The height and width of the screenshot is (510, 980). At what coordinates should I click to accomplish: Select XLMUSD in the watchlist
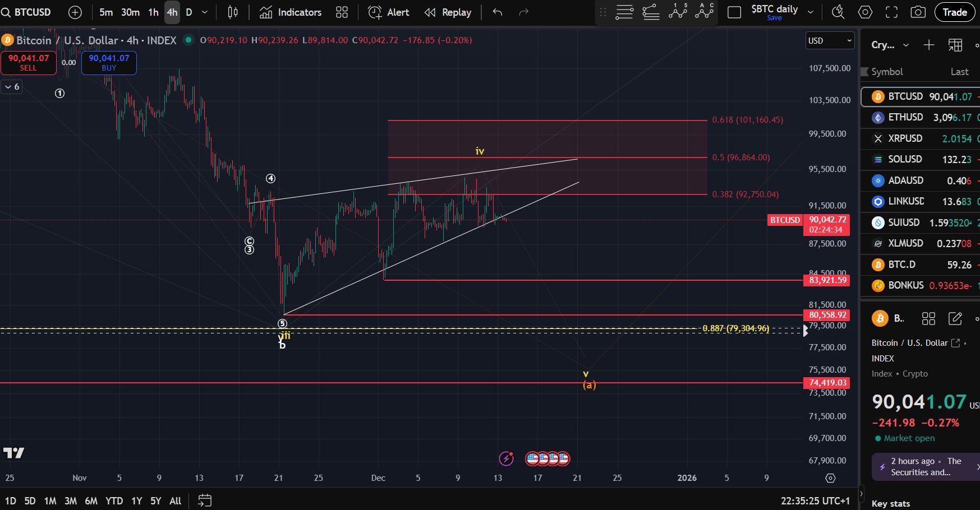click(921, 243)
